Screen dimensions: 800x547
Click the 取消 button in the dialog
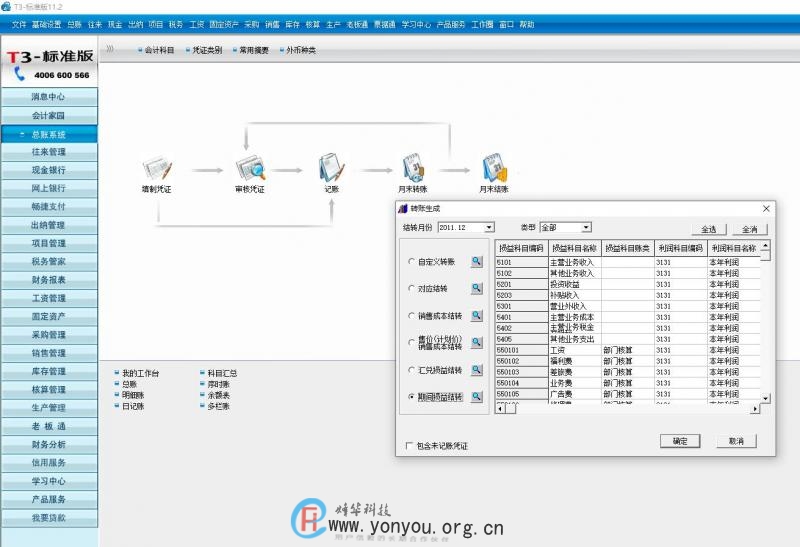736,441
